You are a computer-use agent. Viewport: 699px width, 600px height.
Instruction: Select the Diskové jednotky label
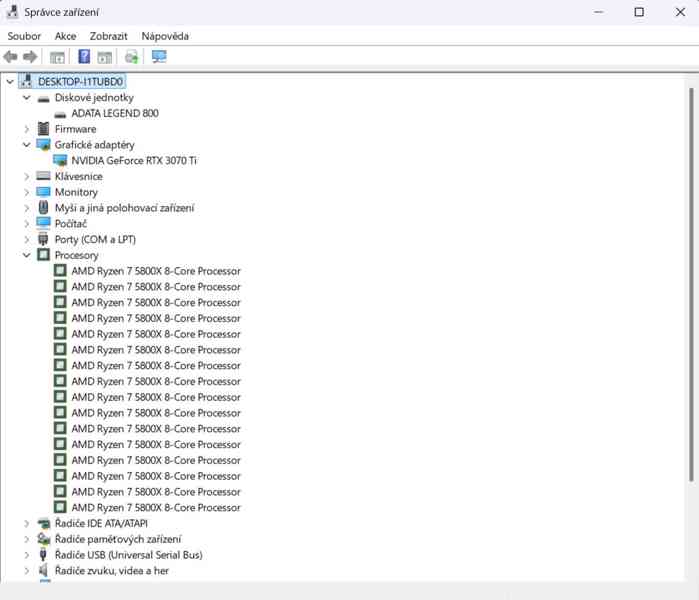94,98
